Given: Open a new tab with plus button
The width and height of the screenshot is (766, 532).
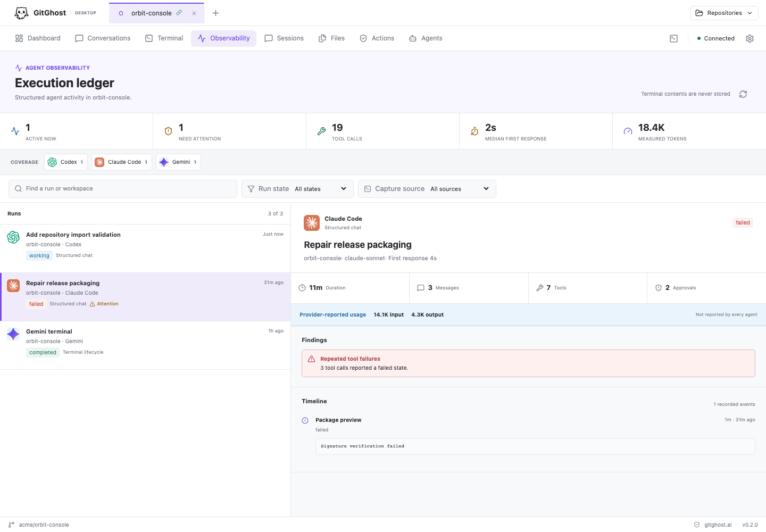Looking at the screenshot, I should 215,13.
